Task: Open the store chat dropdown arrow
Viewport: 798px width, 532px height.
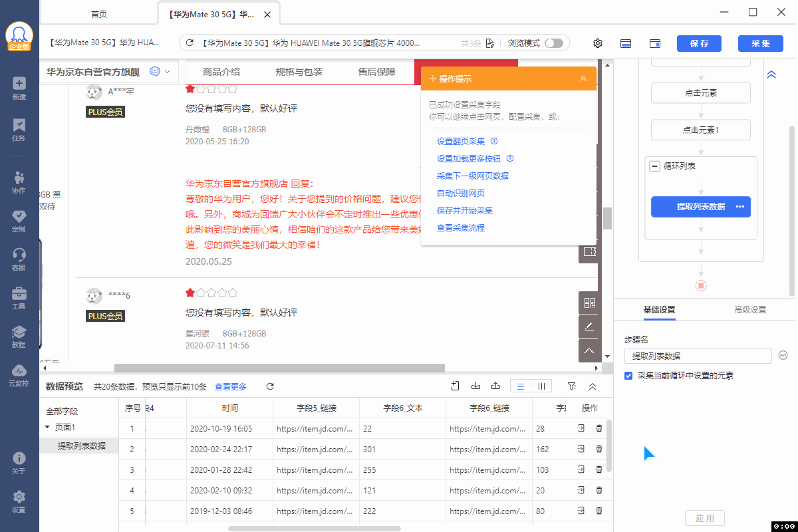Action: [167, 72]
